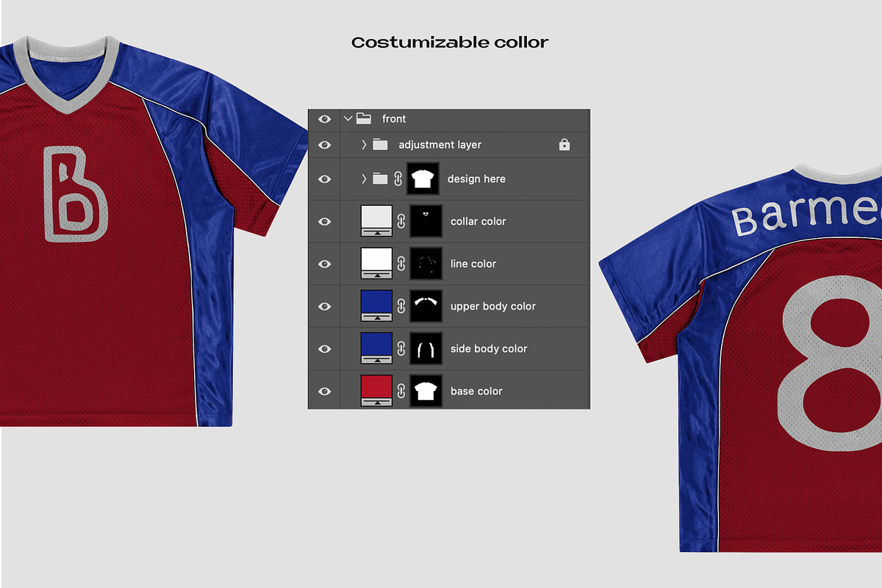This screenshot has height=588, width=882.
Task: Open collar color light gray fill swatch
Action: pos(378,221)
